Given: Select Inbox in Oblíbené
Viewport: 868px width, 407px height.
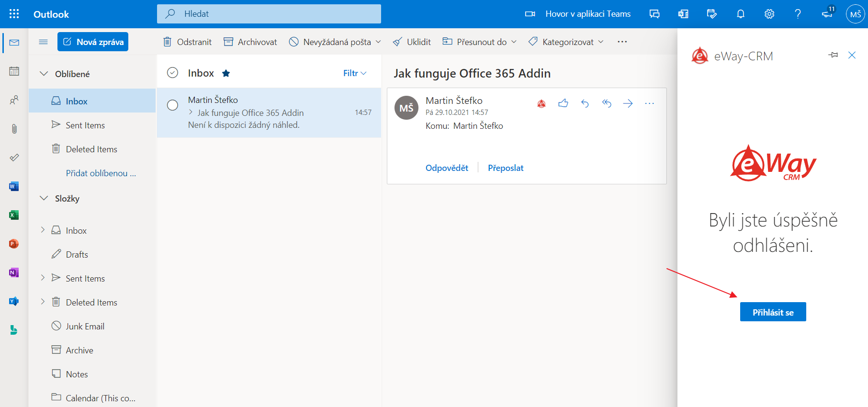Looking at the screenshot, I should pyautogui.click(x=92, y=101).
